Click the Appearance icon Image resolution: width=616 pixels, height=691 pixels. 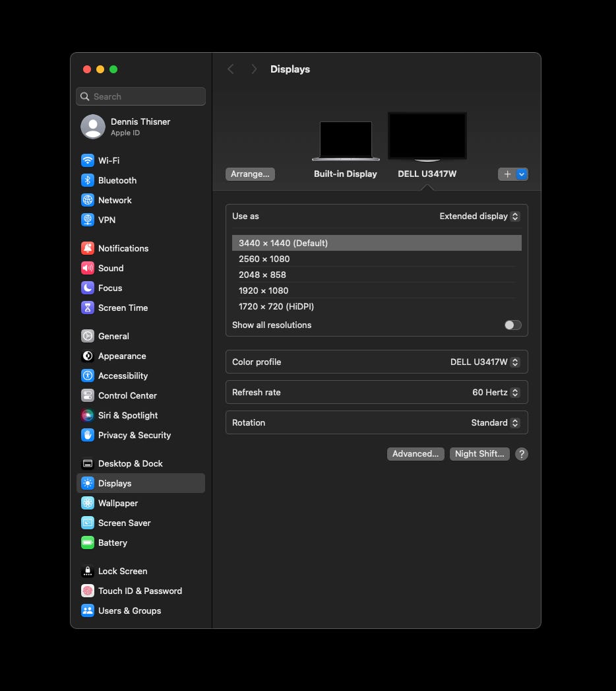coord(88,356)
